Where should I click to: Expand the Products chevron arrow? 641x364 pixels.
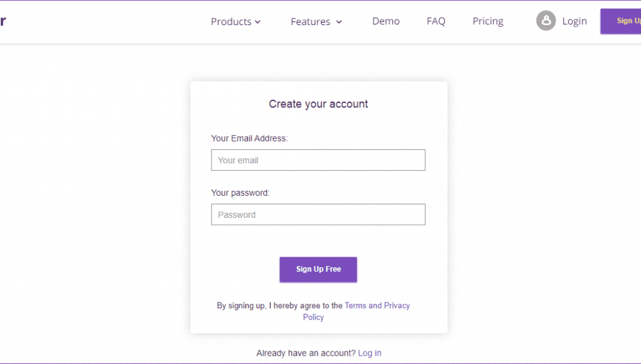[257, 22]
